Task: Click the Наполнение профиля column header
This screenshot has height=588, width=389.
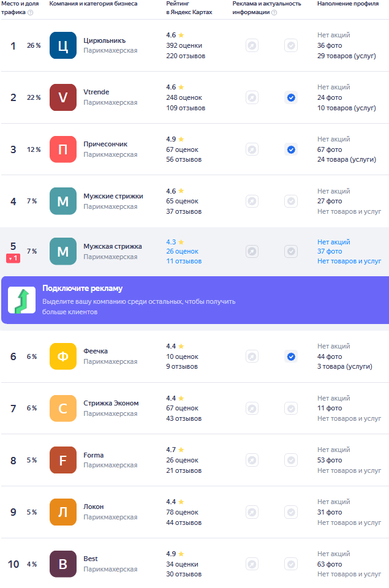Action: (348, 4)
